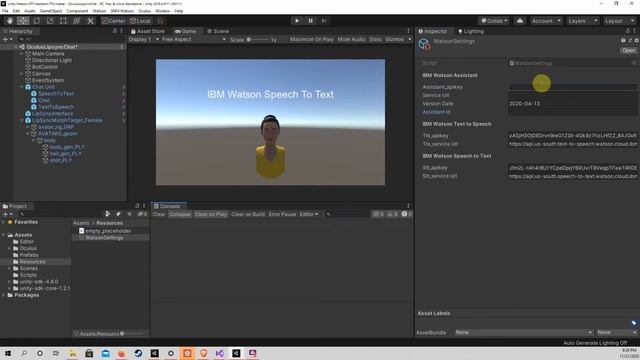Click the Open button in Inspector

tap(629, 51)
